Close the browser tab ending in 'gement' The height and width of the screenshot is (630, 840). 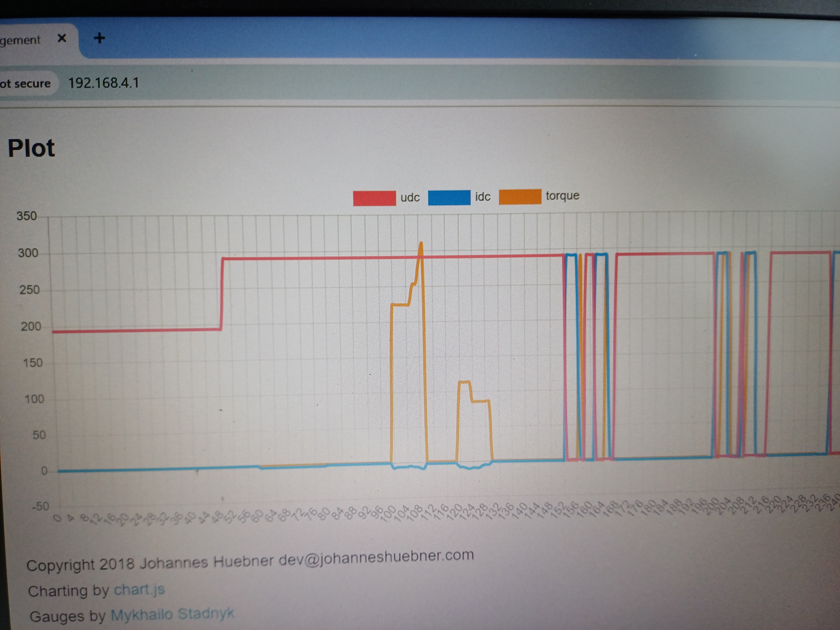(62, 38)
